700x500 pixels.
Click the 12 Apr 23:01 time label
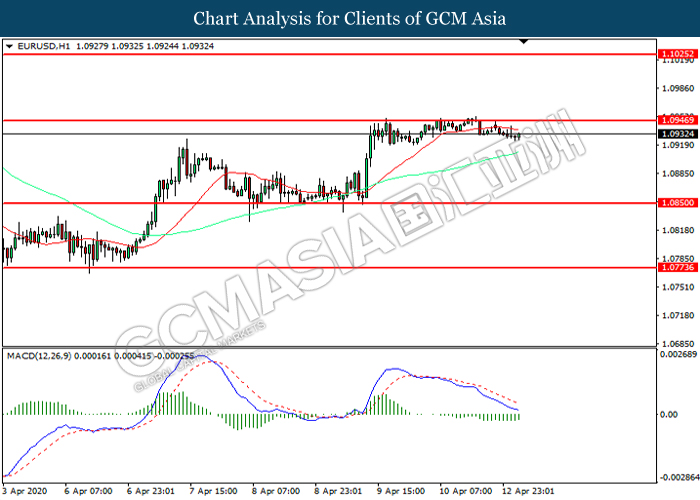pyautogui.click(x=528, y=491)
